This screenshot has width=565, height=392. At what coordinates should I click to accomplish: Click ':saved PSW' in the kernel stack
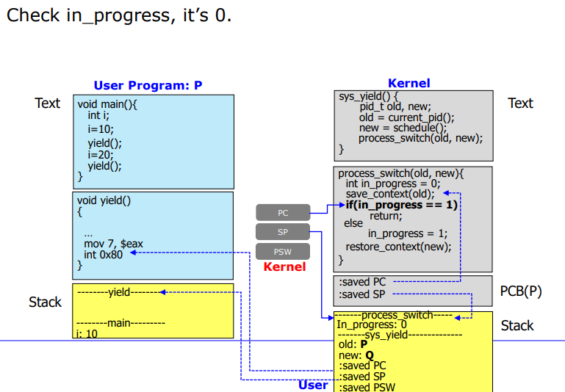(x=367, y=388)
